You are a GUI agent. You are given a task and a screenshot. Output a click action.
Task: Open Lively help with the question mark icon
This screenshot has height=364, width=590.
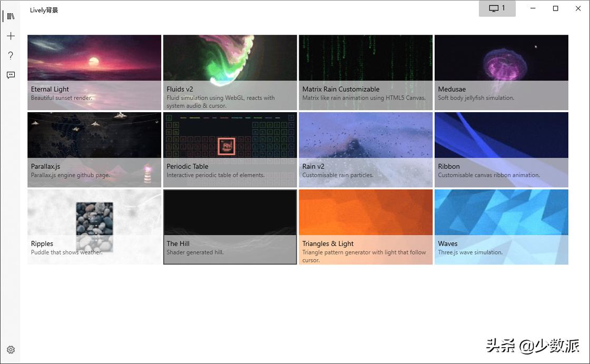click(x=11, y=55)
